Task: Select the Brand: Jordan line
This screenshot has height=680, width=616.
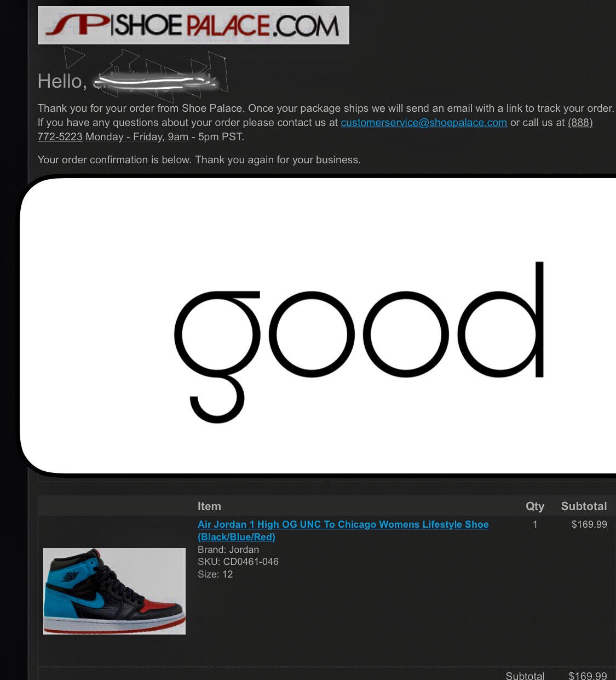Action: point(228,550)
